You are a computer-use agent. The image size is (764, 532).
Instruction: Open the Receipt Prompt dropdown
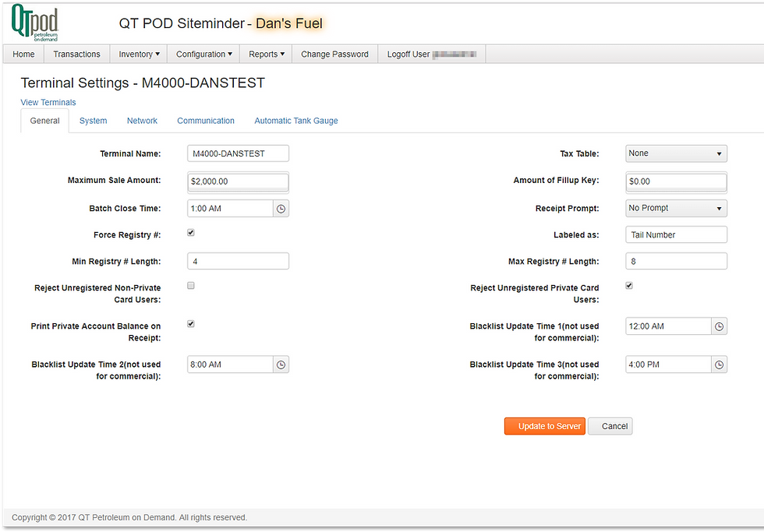[677, 208]
